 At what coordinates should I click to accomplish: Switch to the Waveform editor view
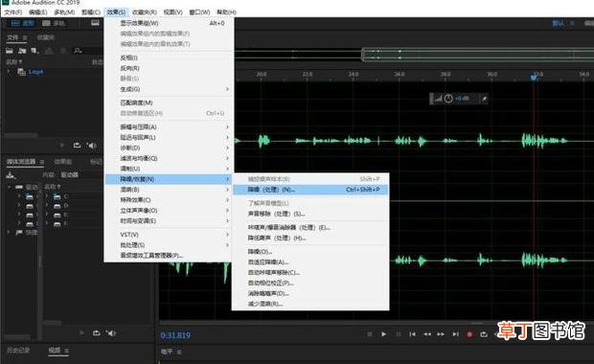[22, 23]
